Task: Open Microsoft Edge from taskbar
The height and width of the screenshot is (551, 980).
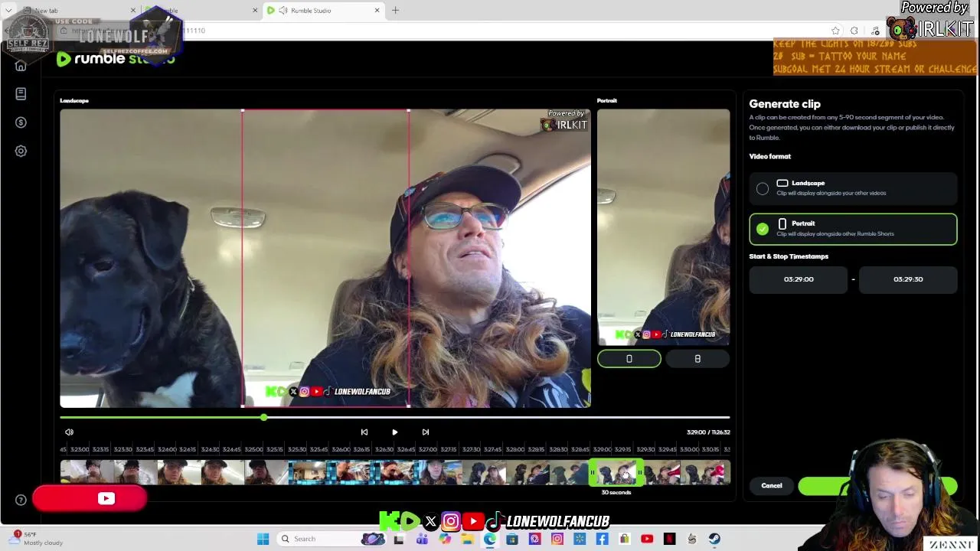Action: pyautogui.click(x=489, y=539)
